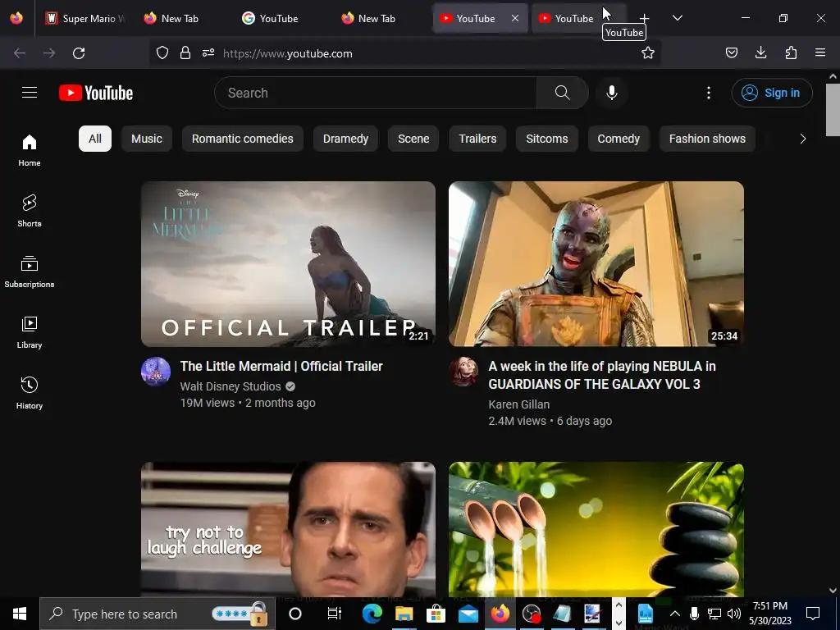840x630 pixels.
Task: Launch Microsoft Edge from taskbar
Action: [372, 614]
